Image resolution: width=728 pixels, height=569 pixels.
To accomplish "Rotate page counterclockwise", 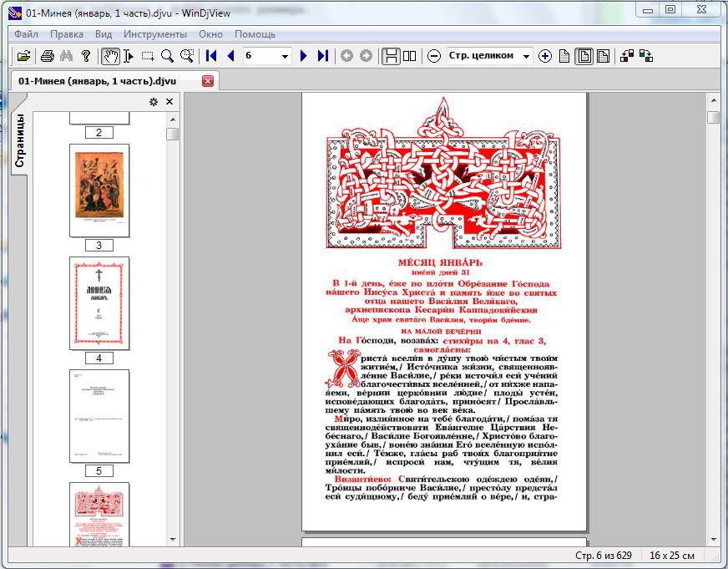I will click(x=627, y=56).
